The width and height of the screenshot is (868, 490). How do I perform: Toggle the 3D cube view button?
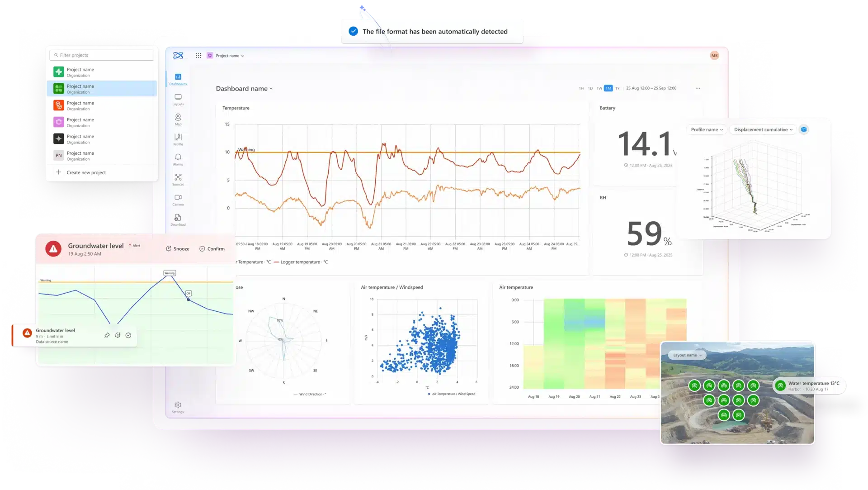[x=804, y=130]
